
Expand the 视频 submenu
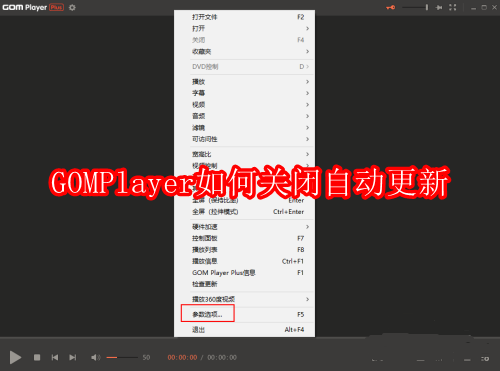pyautogui.click(x=244, y=105)
